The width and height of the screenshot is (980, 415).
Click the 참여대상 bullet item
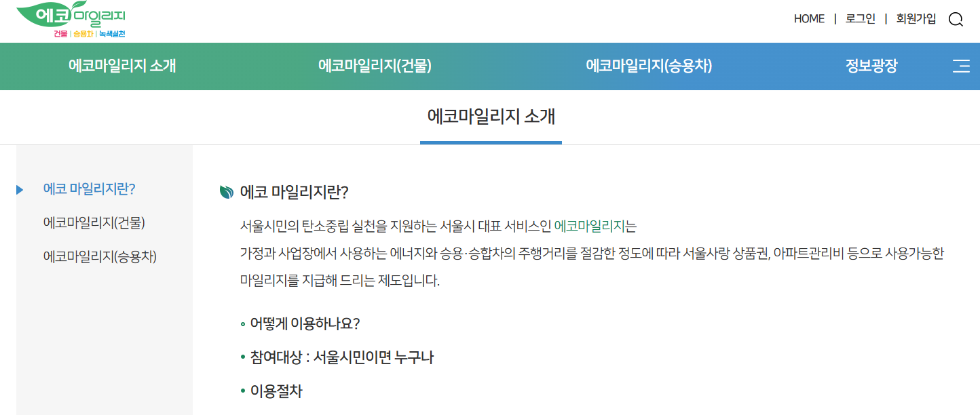[x=341, y=357]
